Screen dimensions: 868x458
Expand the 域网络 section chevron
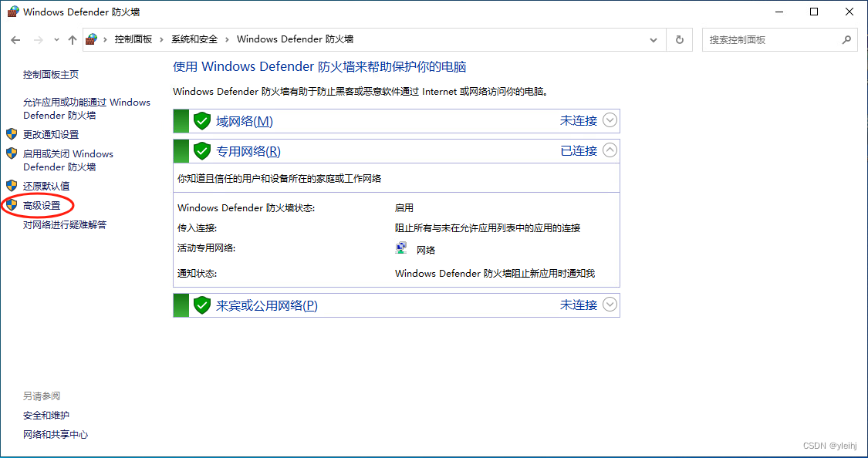tap(610, 120)
